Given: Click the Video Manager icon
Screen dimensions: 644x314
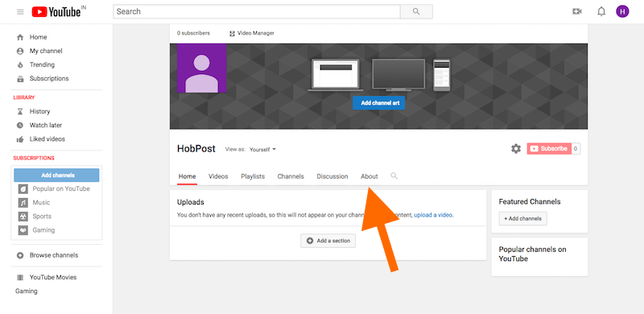Looking at the screenshot, I should pyautogui.click(x=232, y=33).
